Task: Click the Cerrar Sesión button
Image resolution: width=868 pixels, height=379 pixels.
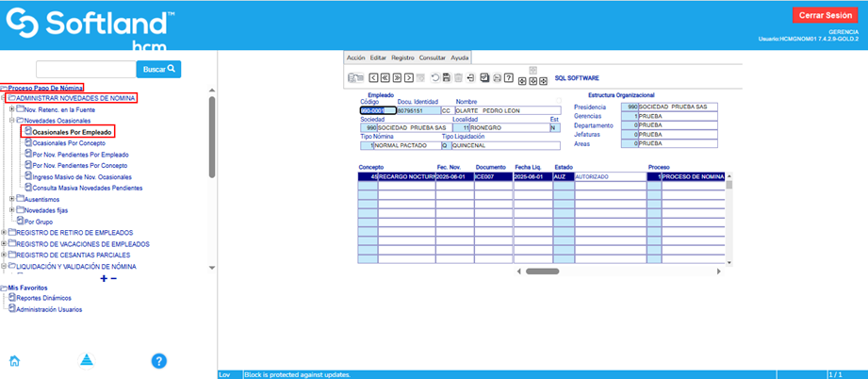Action: [x=826, y=14]
